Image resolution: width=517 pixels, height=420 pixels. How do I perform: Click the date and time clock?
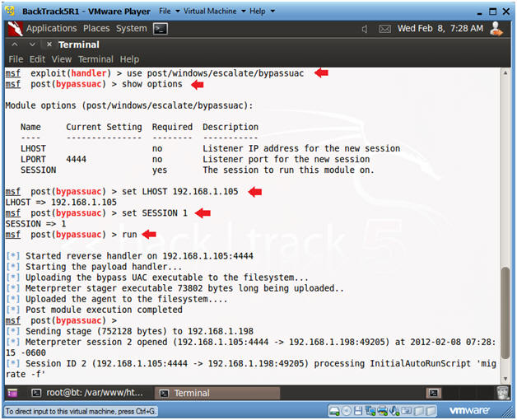coord(440,28)
